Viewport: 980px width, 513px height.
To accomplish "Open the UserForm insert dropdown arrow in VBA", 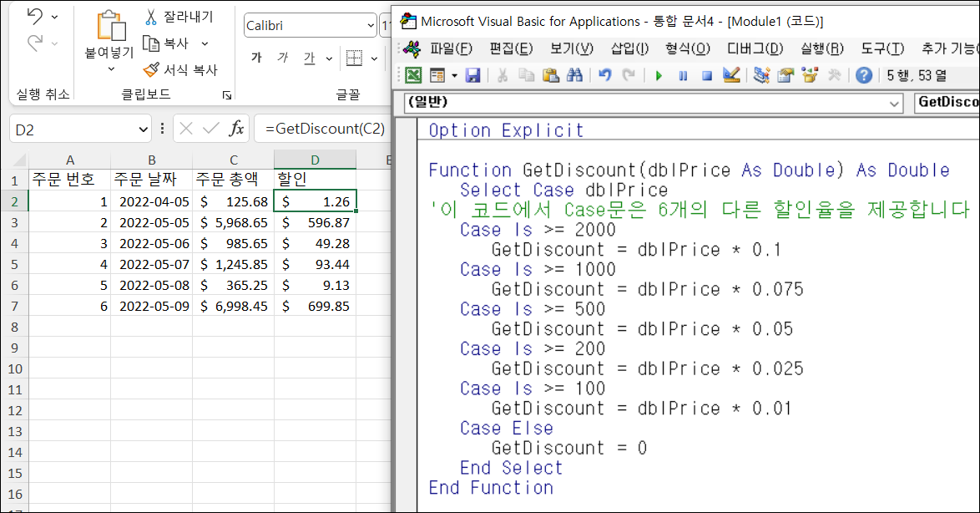I will pos(454,76).
